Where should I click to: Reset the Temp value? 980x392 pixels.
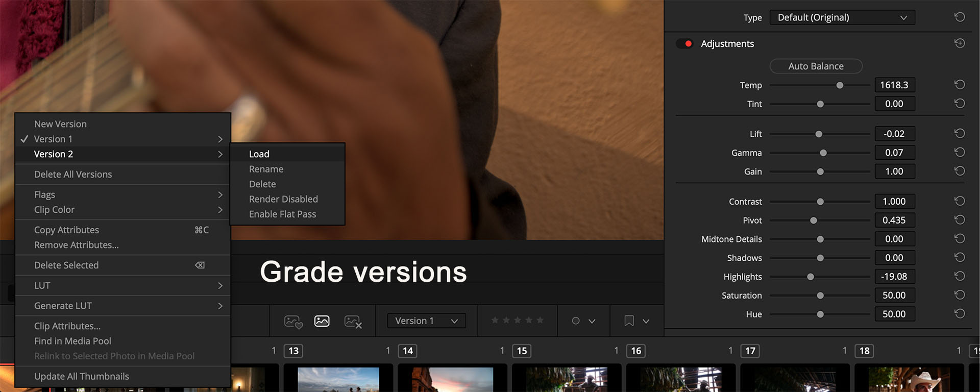click(960, 85)
